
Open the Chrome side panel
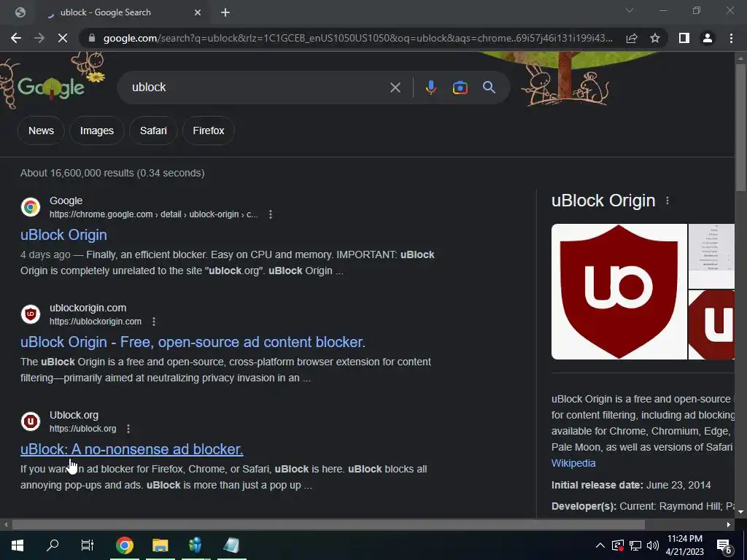point(684,38)
